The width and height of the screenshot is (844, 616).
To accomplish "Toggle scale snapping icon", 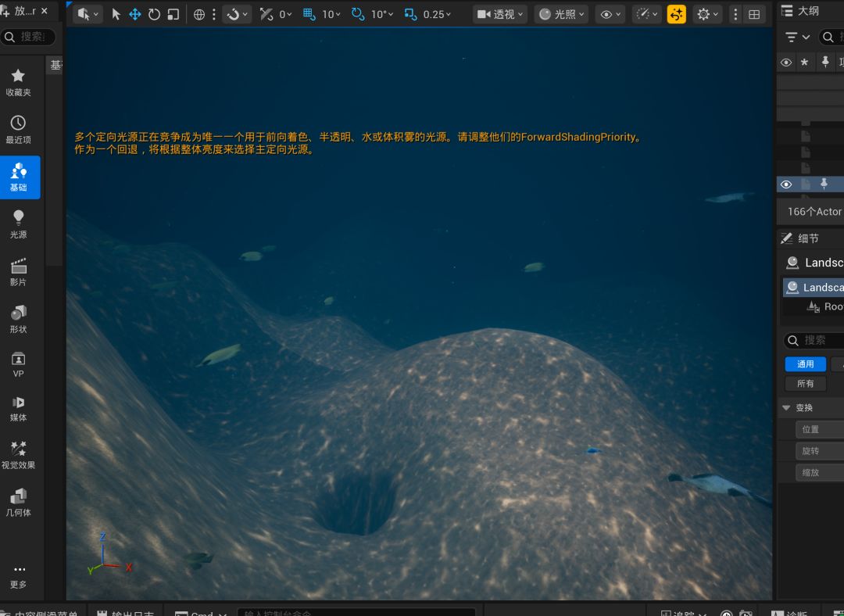I will 410,15.
